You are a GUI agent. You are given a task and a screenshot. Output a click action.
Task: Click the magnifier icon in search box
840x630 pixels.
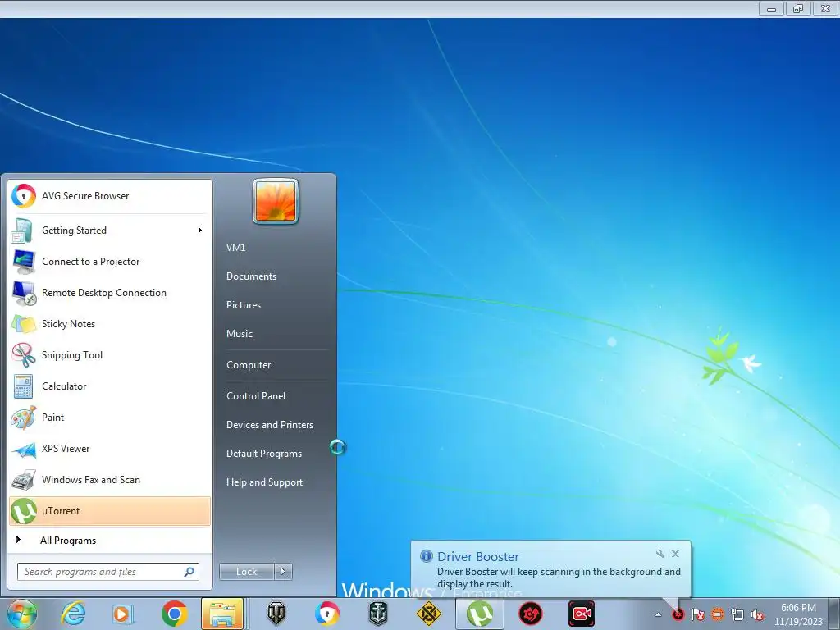pos(189,572)
